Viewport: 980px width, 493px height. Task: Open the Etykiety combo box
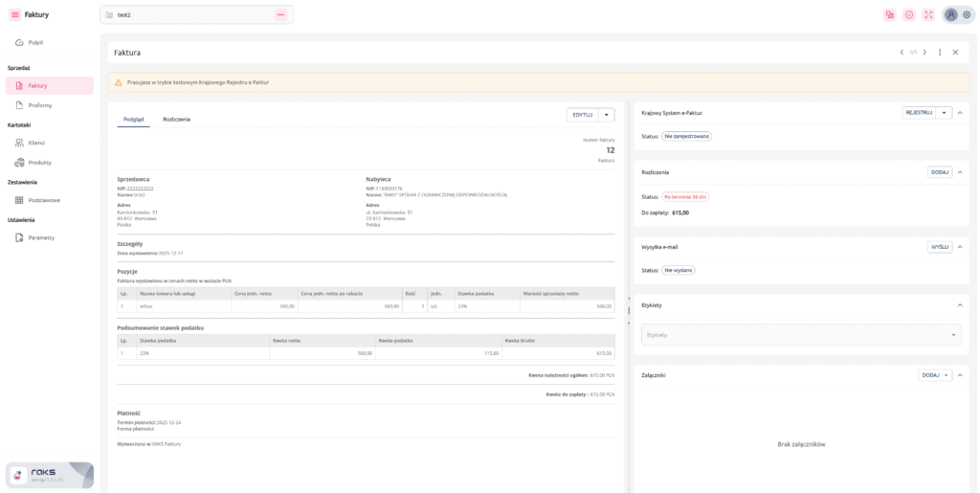coord(801,335)
